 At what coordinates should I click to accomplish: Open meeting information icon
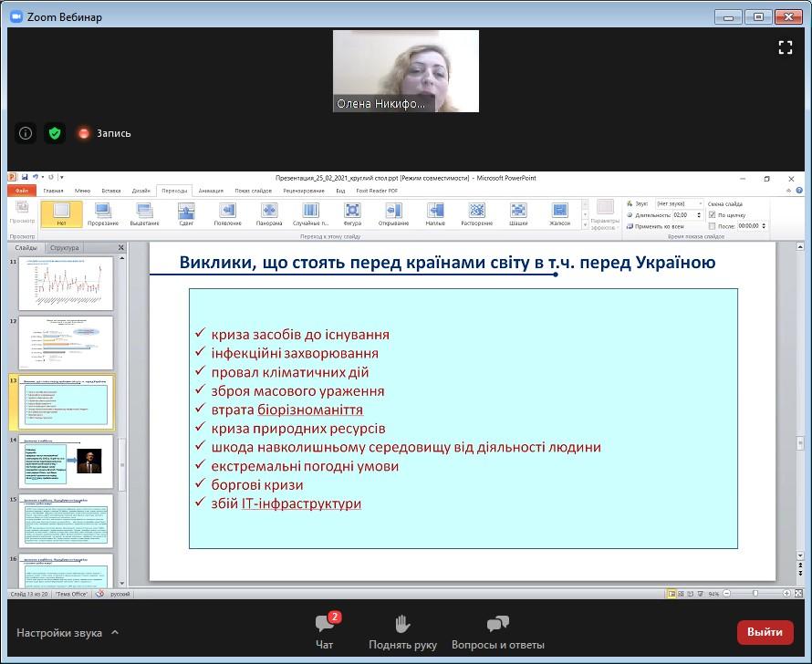26,133
